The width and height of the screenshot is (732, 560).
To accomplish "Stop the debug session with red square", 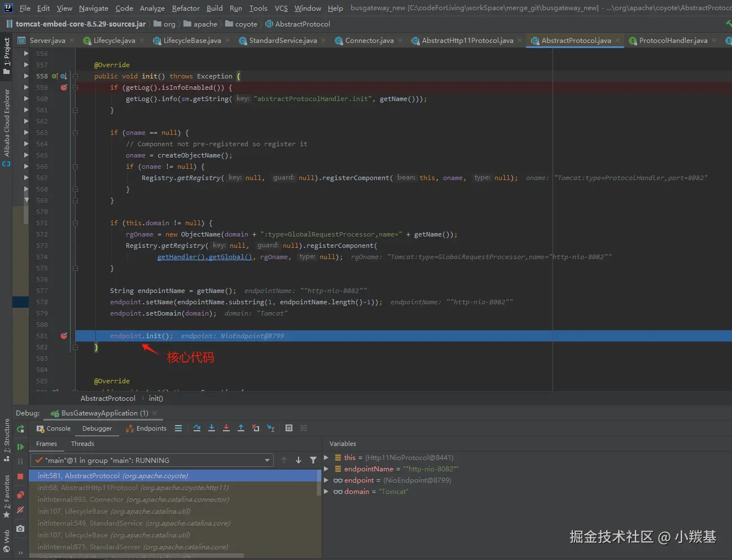I will pos(20,476).
